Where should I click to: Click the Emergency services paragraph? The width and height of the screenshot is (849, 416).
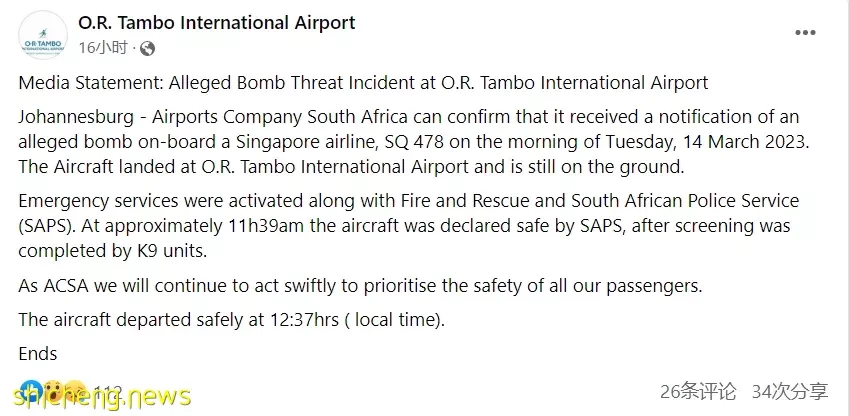coord(409,225)
